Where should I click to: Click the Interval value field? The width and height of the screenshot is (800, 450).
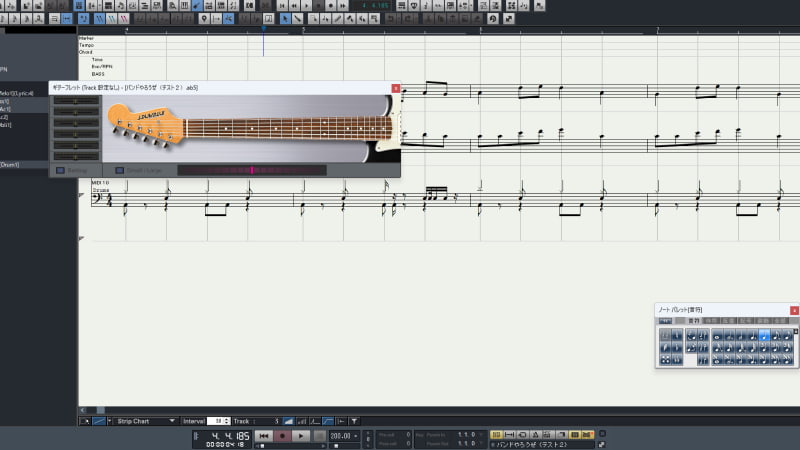[x=213, y=421]
